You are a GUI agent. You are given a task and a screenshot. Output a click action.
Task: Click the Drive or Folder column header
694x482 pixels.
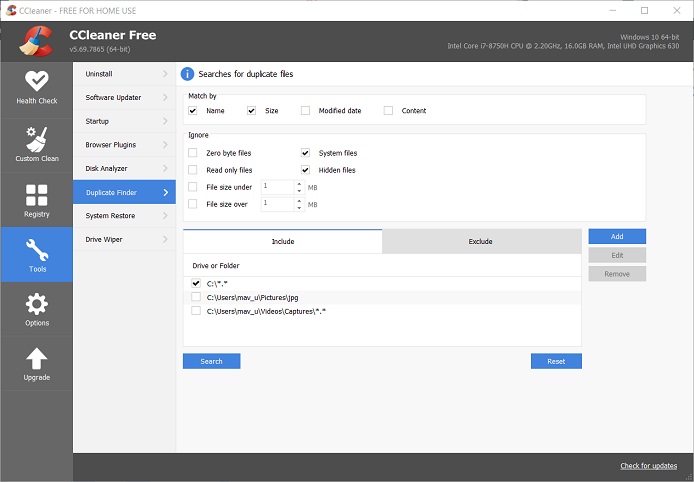(x=216, y=266)
